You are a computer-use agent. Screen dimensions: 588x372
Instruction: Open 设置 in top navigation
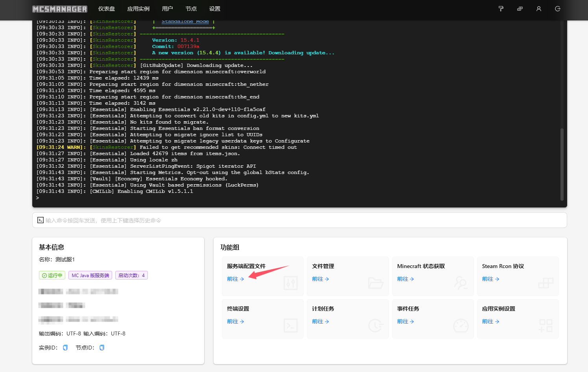(x=215, y=9)
